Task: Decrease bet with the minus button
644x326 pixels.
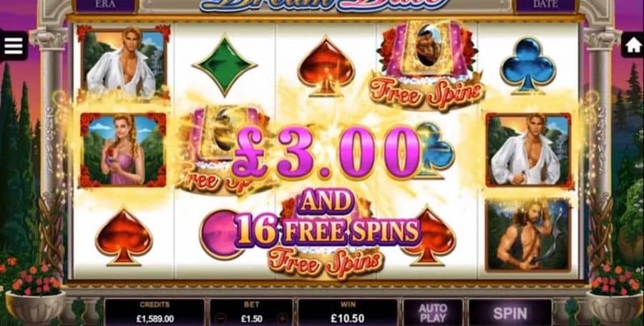Action: (x=220, y=318)
